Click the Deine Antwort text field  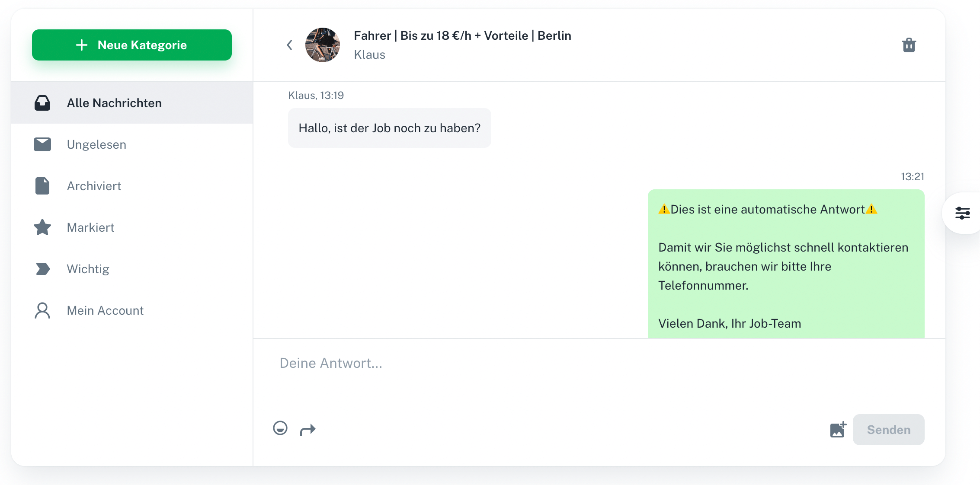click(599, 376)
